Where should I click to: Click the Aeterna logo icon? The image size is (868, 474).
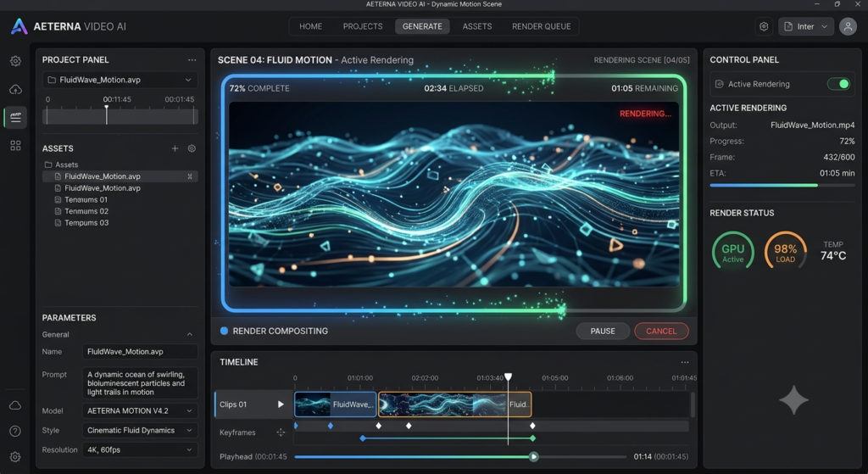tap(19, 26)
